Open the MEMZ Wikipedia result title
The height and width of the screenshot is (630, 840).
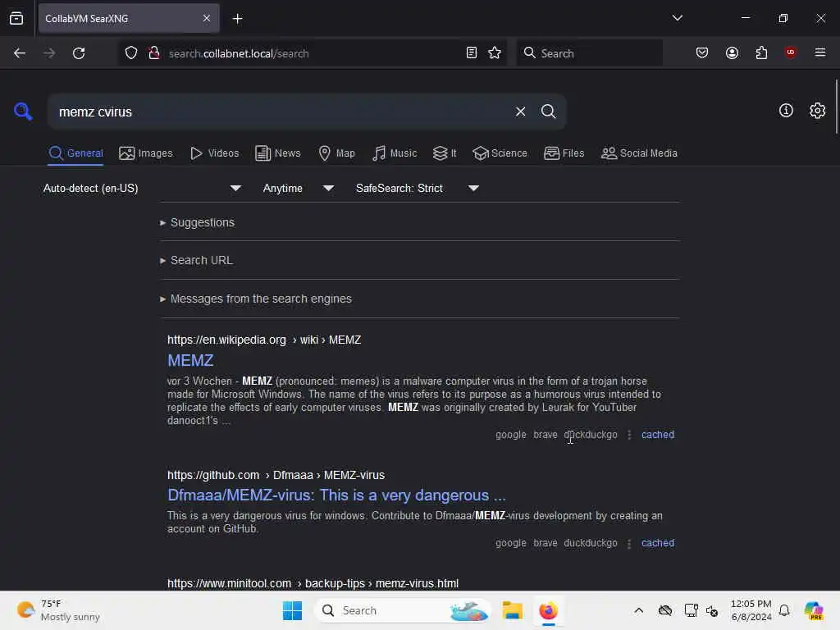pos(190,361)
